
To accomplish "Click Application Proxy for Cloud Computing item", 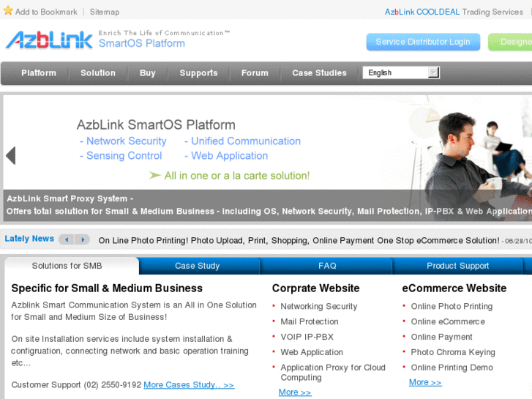I will [333, 372].
